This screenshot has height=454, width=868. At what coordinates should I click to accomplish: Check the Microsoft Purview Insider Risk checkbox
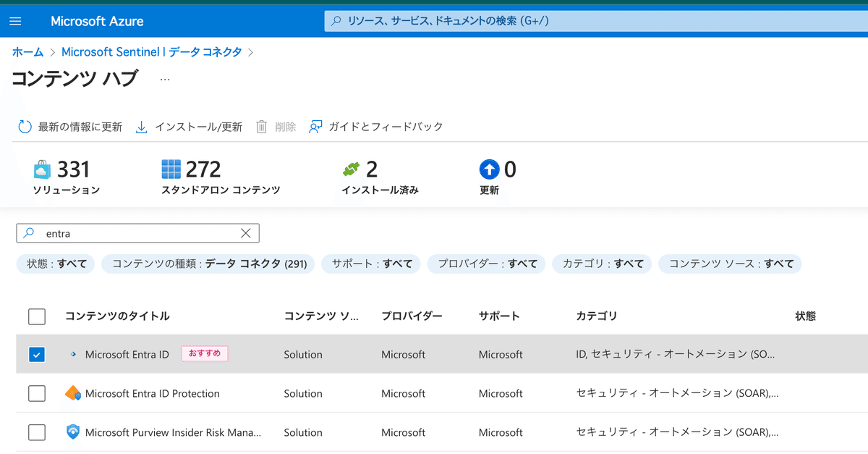click(x=37, y=433)
